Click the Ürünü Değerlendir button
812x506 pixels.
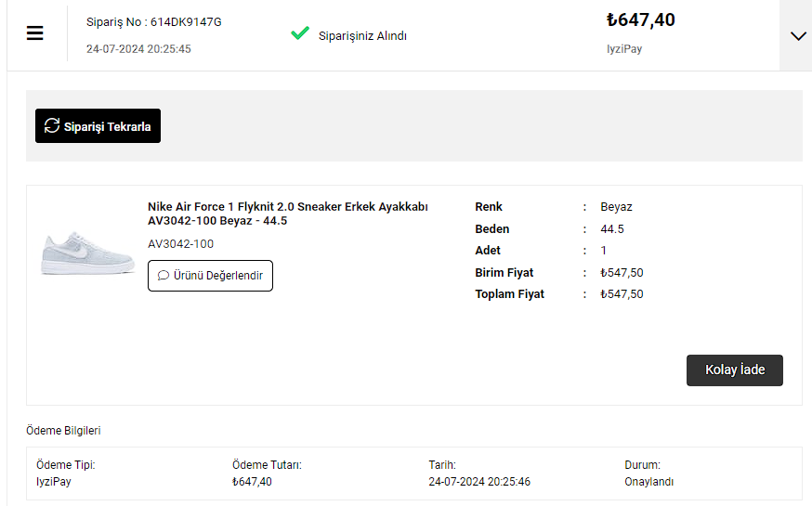210,276
